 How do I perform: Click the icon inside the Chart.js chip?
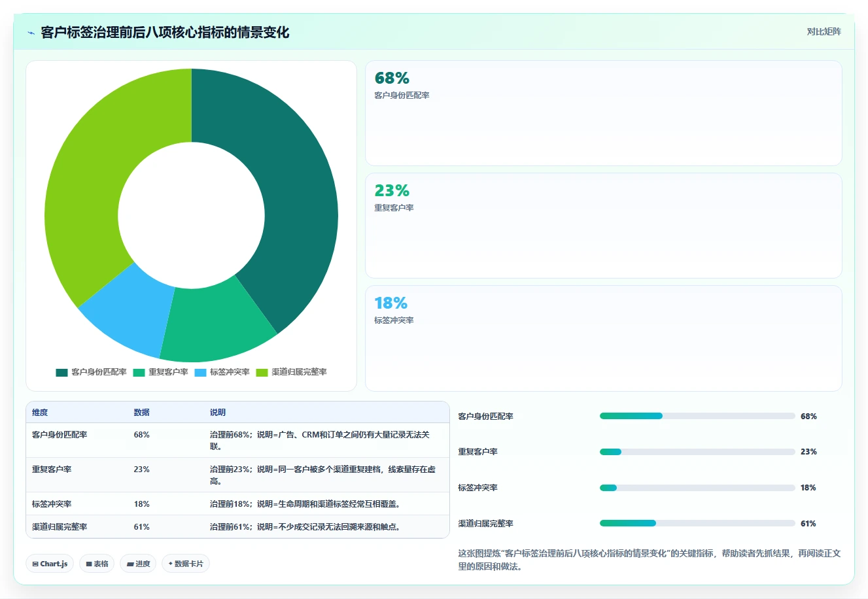(x=35, y=564)
